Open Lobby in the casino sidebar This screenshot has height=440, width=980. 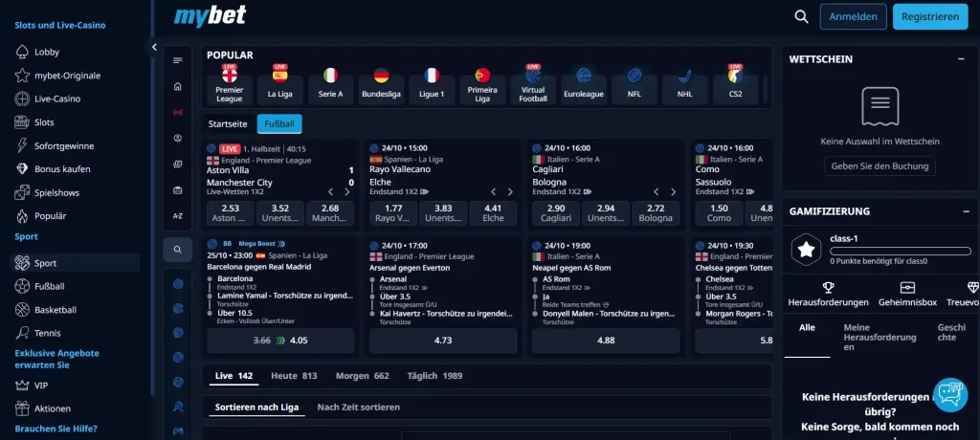[x=47, y=52]
